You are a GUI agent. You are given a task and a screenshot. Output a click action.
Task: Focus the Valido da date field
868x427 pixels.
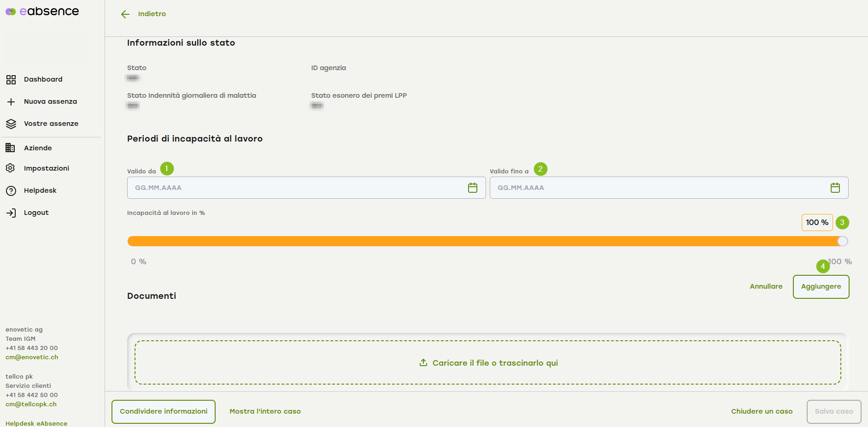click(295, 188)
